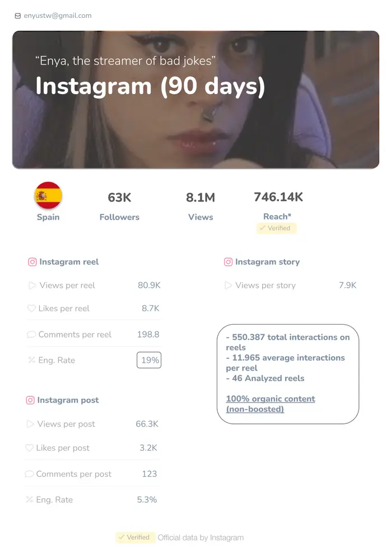Screen dimensions: 392x547
Task: Click the play icon beside Views per reel
Action: pyautogui.click(x=32, y=286)
